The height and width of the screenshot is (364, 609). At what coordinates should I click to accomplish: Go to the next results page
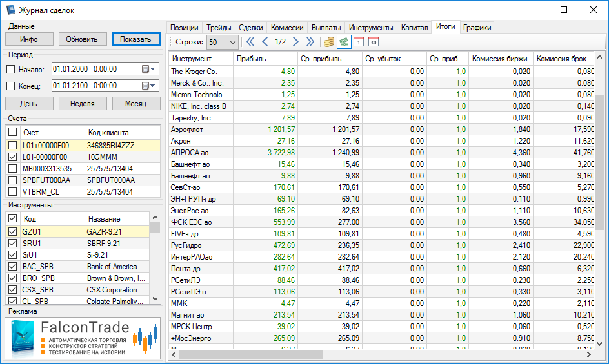click(x=295, y=42)
